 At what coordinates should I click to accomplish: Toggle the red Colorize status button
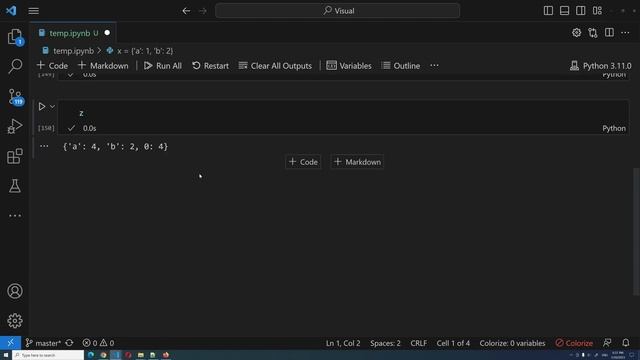[574, 343]
